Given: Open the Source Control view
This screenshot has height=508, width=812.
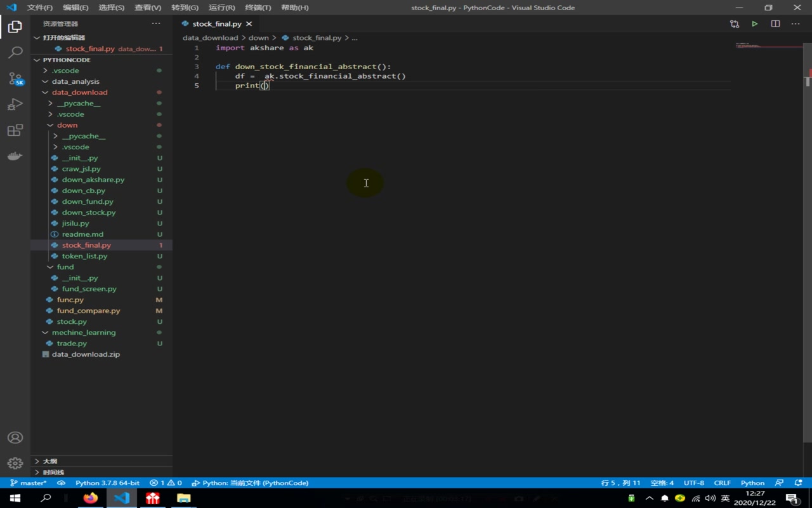Looking at the screenshot, I should pyautogui.click(x=15, y=79).
